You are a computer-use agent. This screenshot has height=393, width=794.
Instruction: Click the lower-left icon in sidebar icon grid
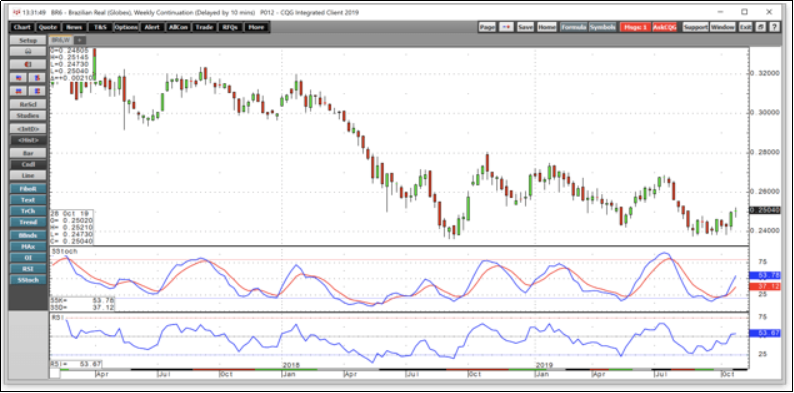[x=19, y=91]
